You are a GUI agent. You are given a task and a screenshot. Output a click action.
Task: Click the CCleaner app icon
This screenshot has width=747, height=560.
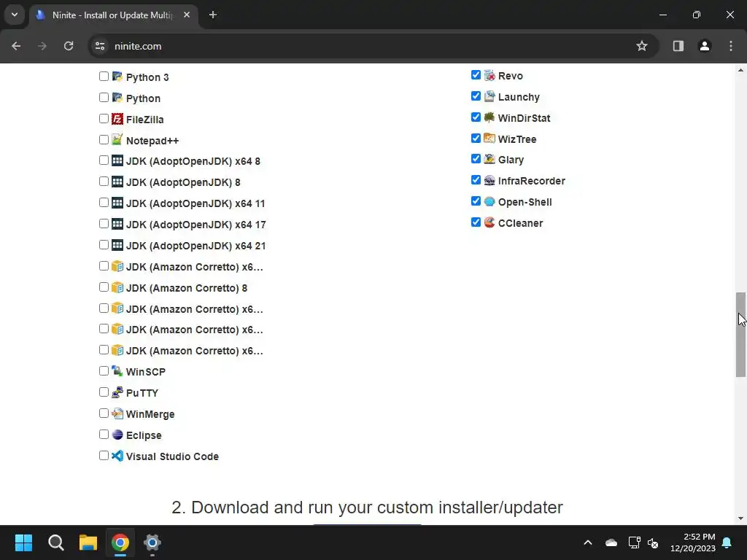tap(489, 222)
